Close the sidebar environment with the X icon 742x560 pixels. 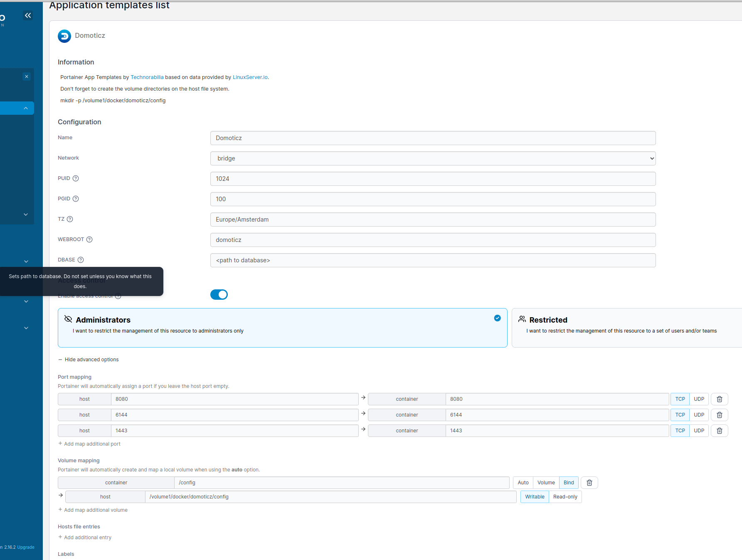[27, 76]
